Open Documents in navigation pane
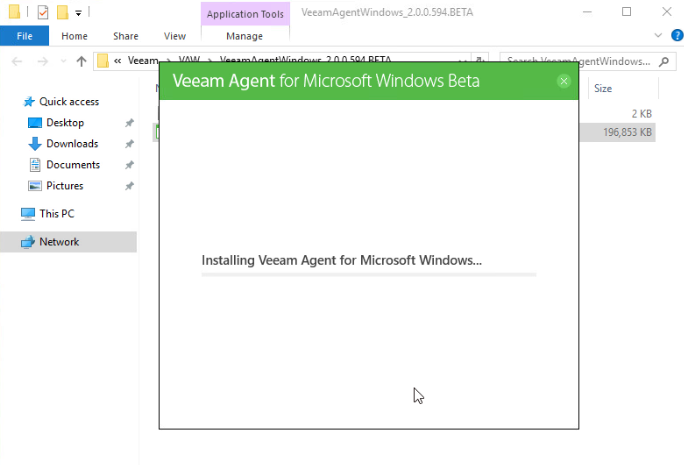This screenshot has height=465, width=684. point(73,164)
